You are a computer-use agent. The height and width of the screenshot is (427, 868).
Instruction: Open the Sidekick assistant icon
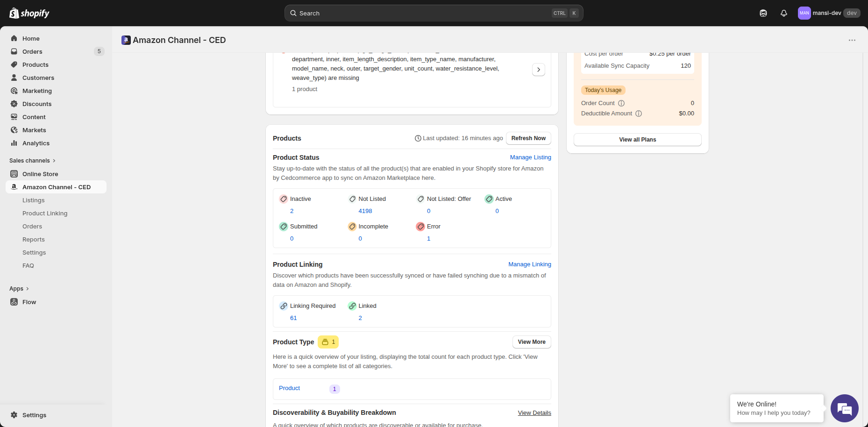point(763,13)
